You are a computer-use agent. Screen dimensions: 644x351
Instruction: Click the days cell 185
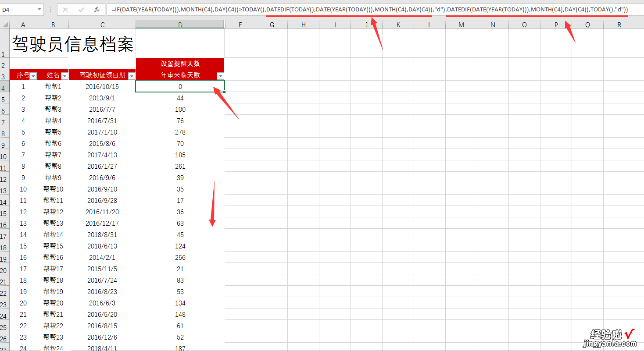coord(180,155)
